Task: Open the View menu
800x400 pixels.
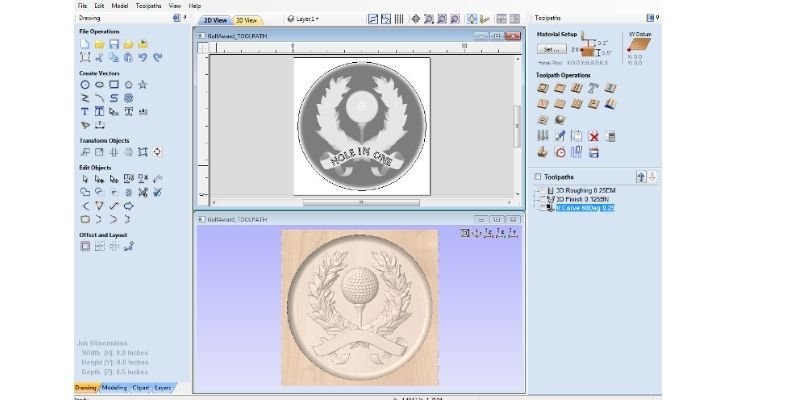Action: 175,6
